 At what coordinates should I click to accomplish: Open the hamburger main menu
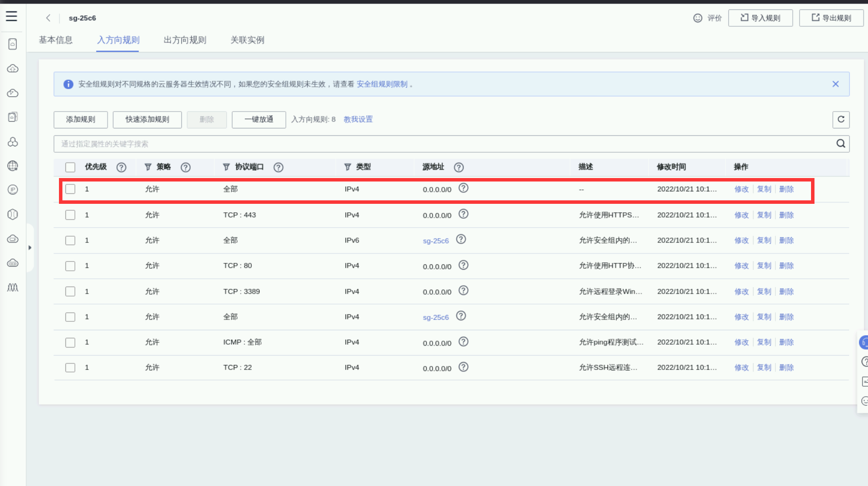[x=11, y=16]
